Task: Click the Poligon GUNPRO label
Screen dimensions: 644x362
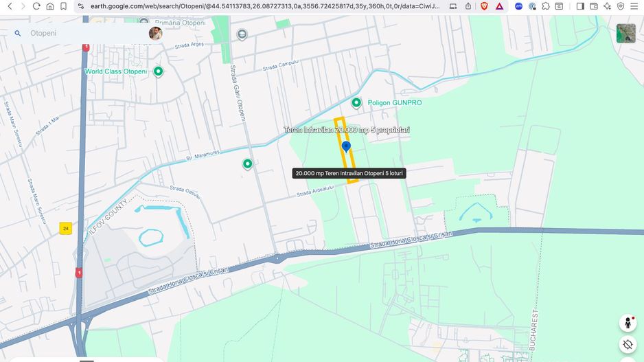Action: 395,103
